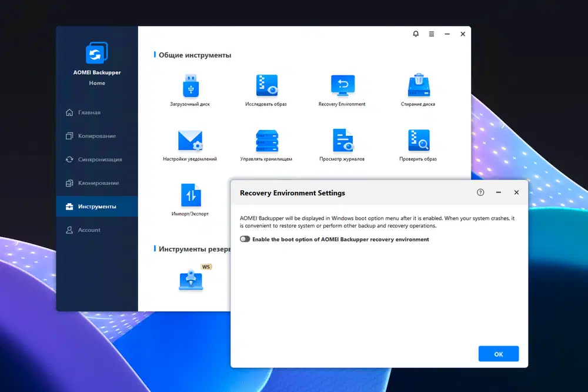This screenshot has width=588, height=392.
Task: Enable the AOMEI Backupper recovery environment boot option
Action: (x=245, y=239)
